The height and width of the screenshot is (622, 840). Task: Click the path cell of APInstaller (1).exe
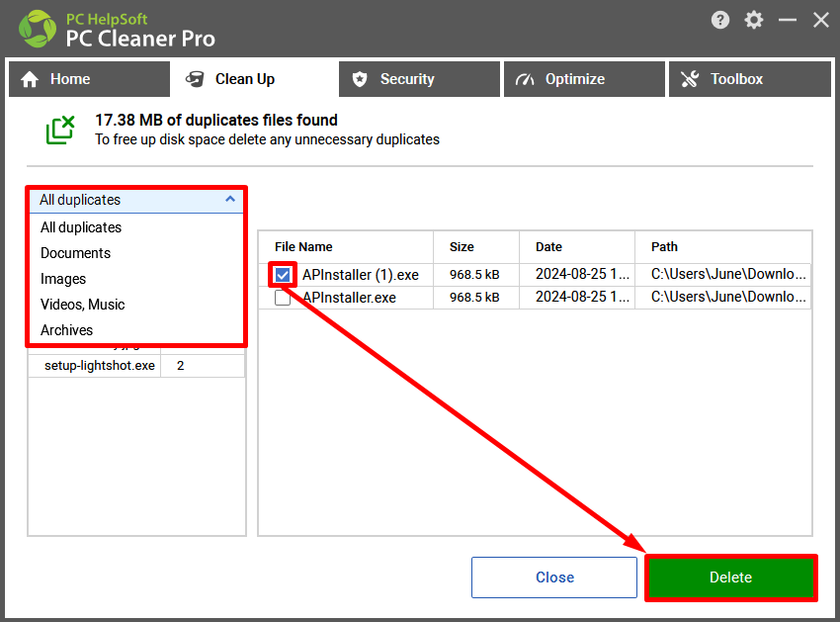723,275
